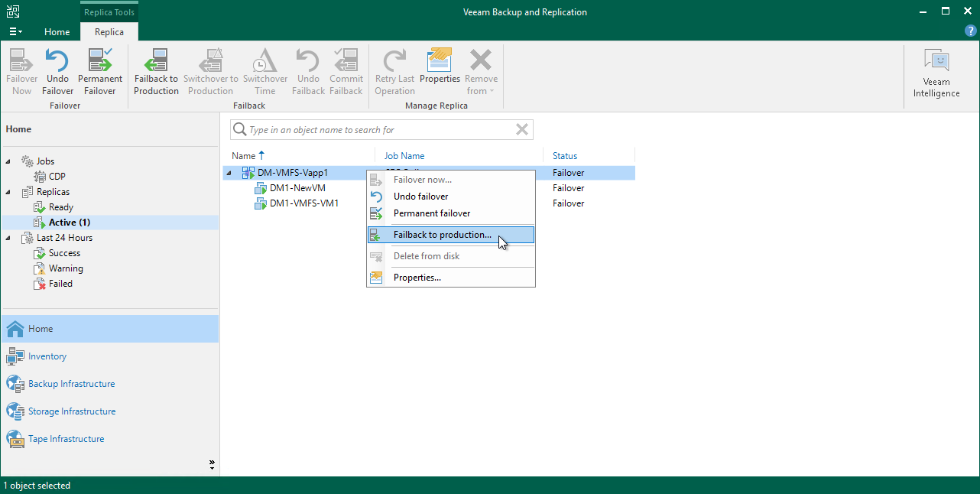Open the main hamburger menu dropdown
Screen dimensions: 980x494
[x=15, y=32]
